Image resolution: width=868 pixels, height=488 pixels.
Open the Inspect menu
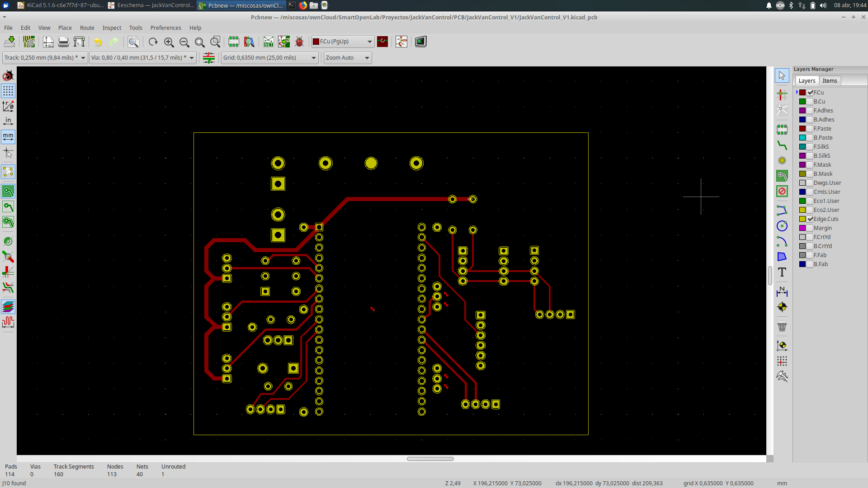click(x=112, y=28)
